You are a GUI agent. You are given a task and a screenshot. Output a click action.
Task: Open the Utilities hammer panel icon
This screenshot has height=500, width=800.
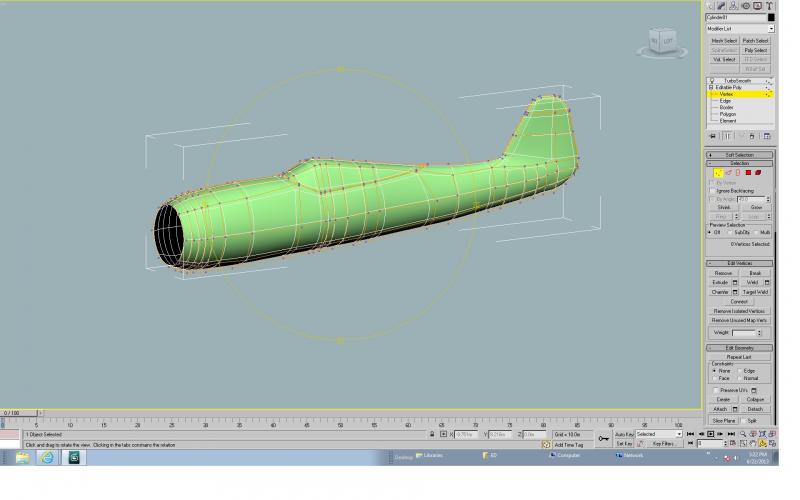click(x=769, y=6)
